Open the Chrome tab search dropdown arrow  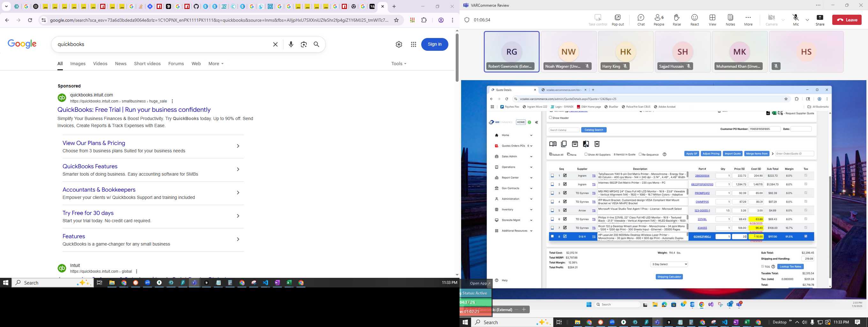pos(6,6)
